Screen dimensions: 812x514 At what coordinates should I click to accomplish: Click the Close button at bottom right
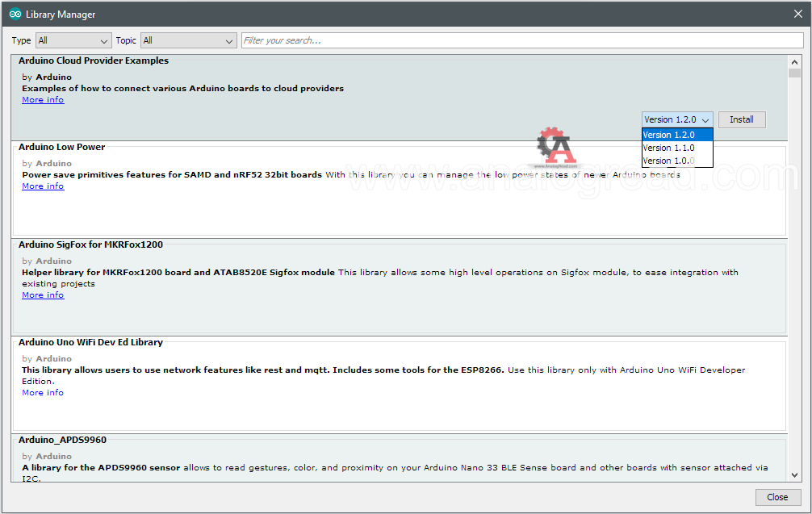(777, 497)
